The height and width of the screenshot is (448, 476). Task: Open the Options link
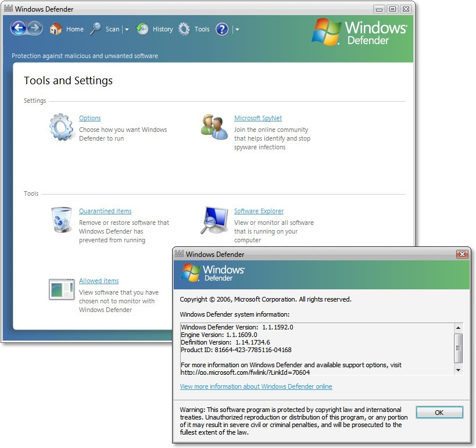coord(90,118)
